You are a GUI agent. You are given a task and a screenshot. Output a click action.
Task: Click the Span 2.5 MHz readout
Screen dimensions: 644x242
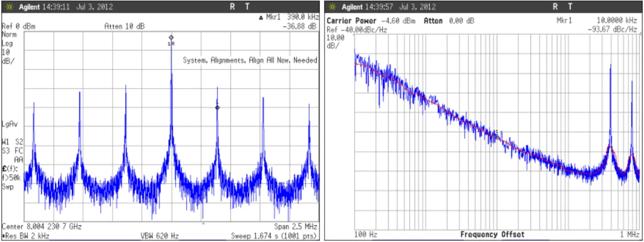click(x=295, y=227)
